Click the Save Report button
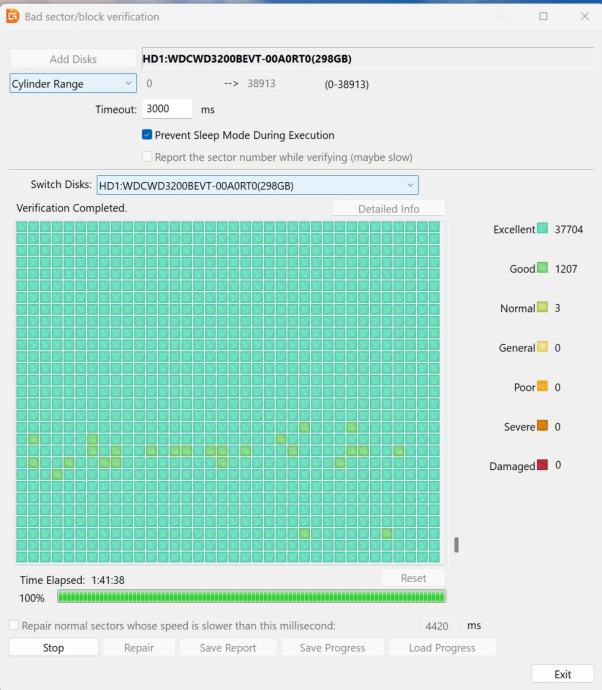Image resolution: width=602 pixels, height=690 pixels. 227,648
